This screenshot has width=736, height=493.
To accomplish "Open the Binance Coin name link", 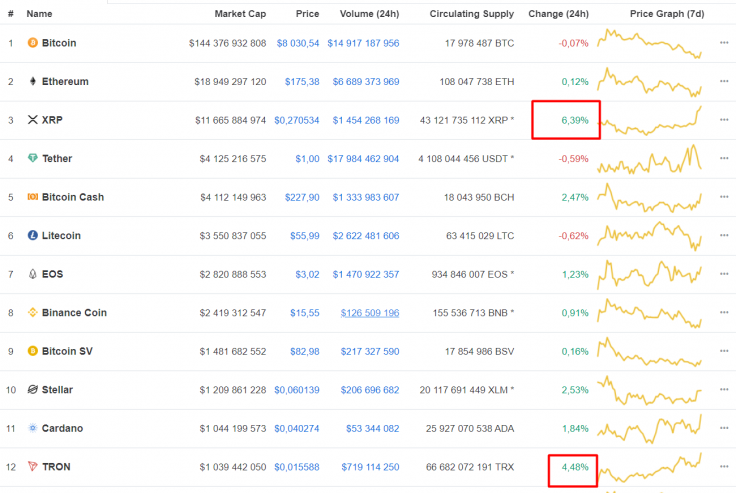I will point(74,312).
